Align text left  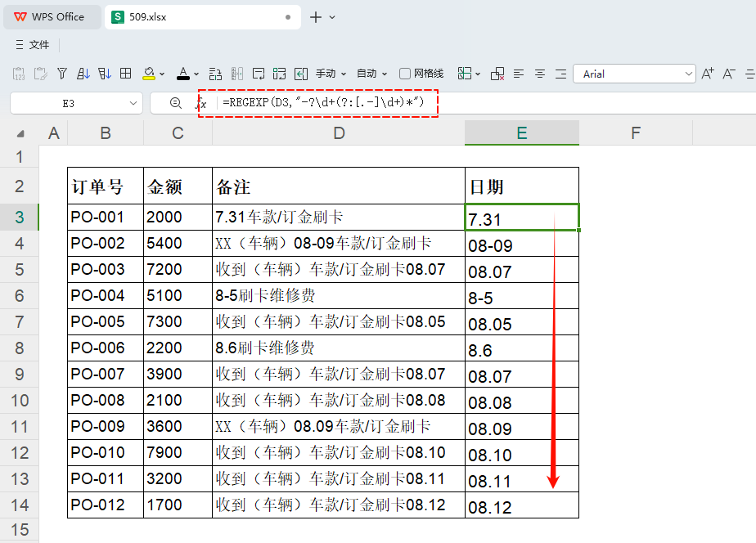click(519, 74)
